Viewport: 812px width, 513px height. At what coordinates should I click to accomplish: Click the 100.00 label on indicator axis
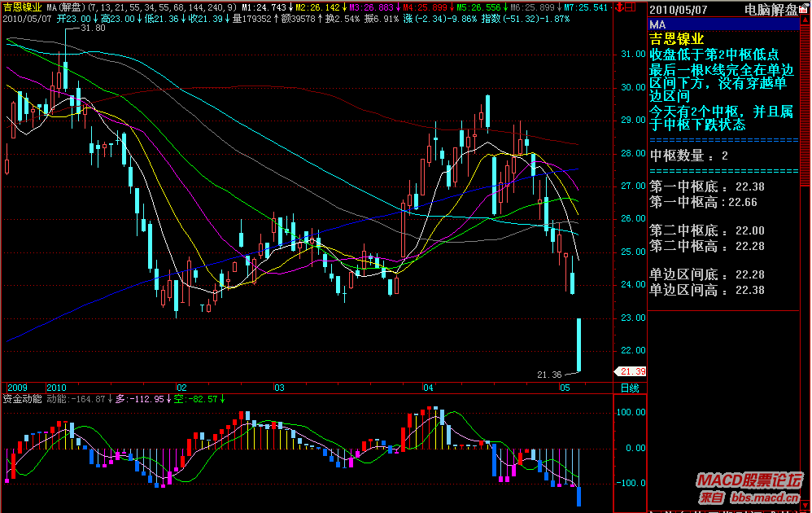click(x=631, y=413)
